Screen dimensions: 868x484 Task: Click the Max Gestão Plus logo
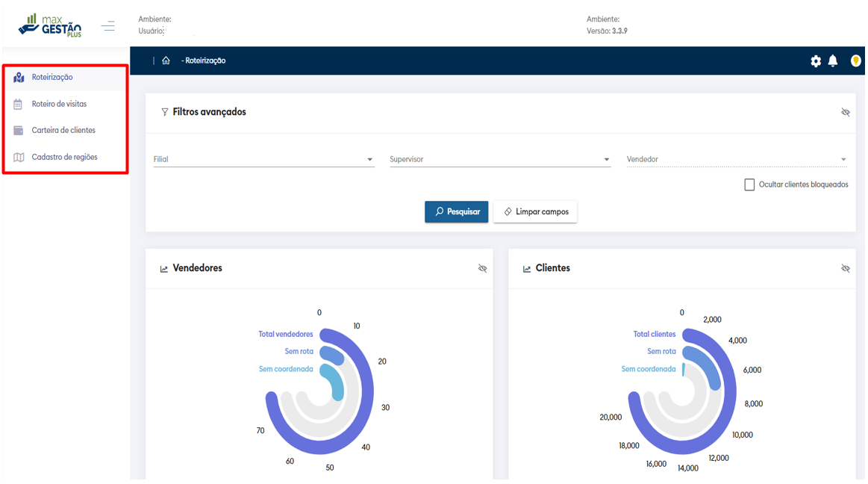coord(50,25)
